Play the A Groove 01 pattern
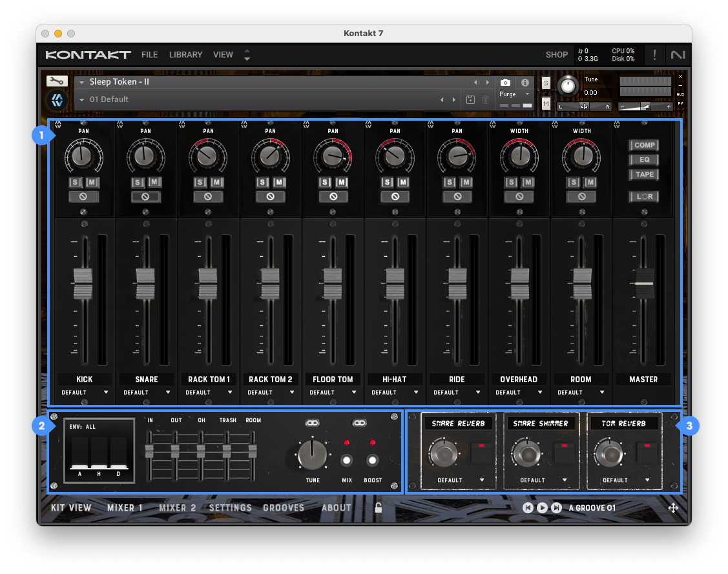This screenshot has width=728, height=574. tap(542, 508)
